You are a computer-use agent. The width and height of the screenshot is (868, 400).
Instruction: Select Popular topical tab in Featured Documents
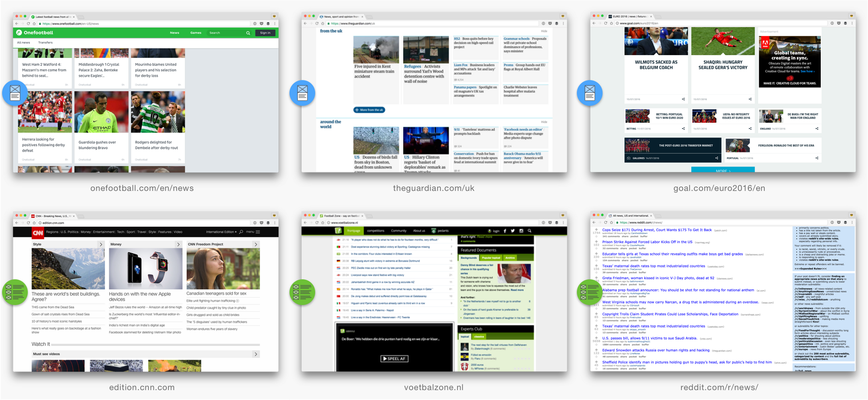pyautogui.click(x=491, y=258)
